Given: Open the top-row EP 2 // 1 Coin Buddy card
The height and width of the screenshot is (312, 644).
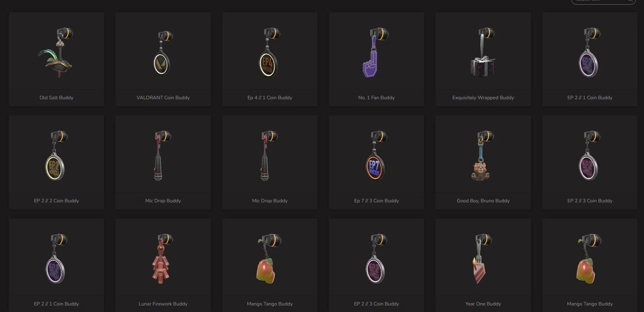Looking at the screenshot, I should click(590, 59).
